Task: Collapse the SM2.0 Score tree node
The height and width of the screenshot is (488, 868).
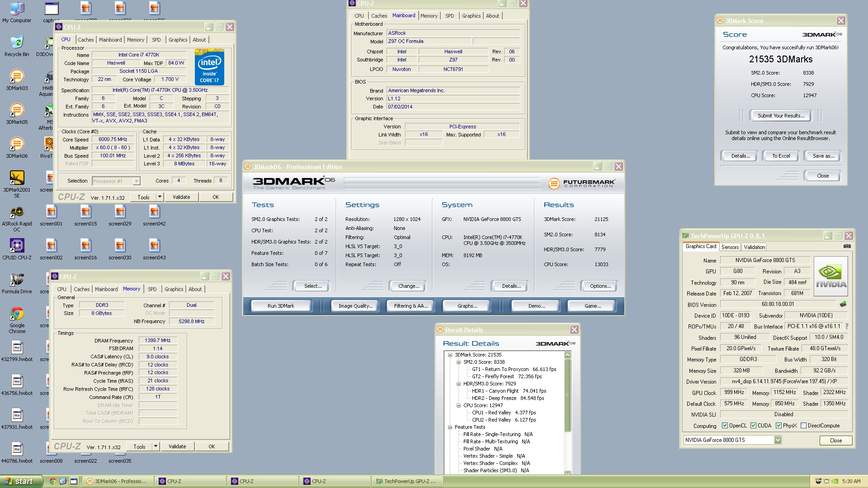Action: [x=458, y=362]
